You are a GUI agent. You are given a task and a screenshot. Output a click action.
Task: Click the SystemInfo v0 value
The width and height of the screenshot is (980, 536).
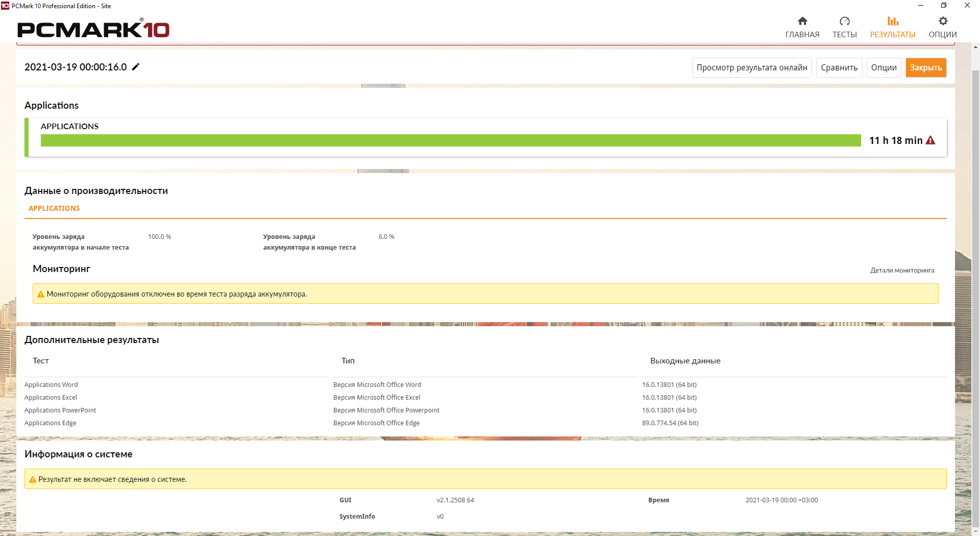coord(440,516)
